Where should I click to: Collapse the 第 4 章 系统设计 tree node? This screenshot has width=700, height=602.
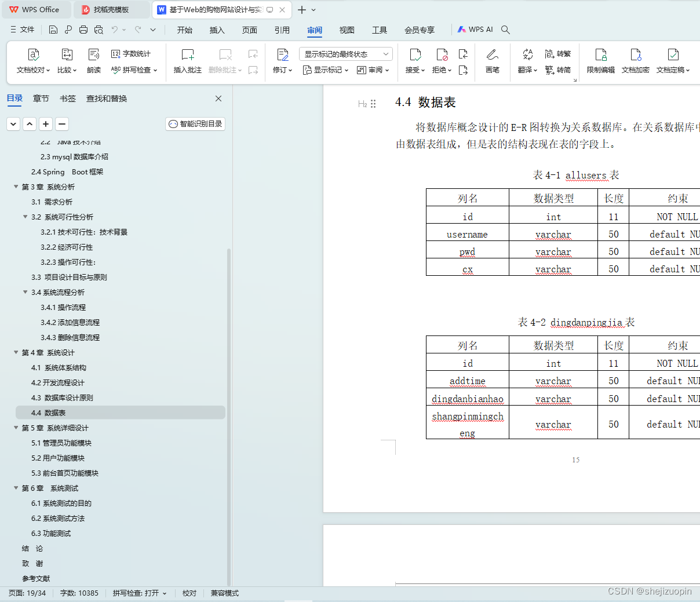(16, 352)
